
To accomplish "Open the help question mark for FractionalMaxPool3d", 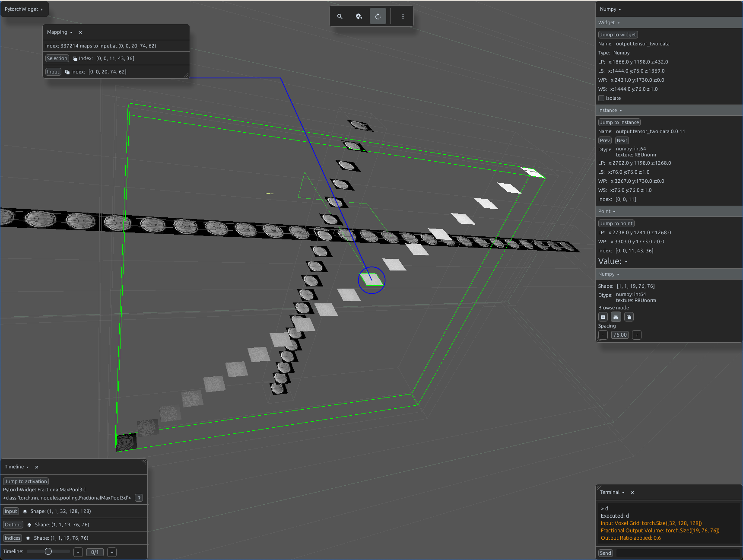I will (x=139, y=498).
